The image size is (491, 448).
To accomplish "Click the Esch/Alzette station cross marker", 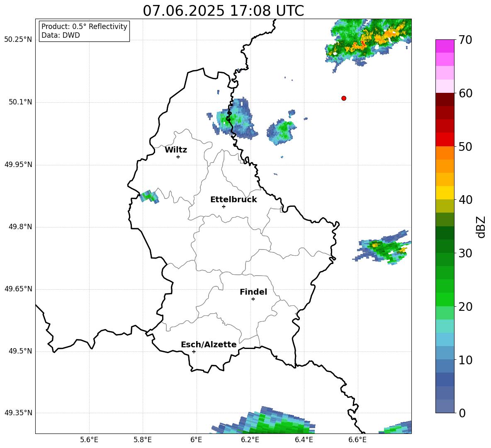I will point(194,351).
